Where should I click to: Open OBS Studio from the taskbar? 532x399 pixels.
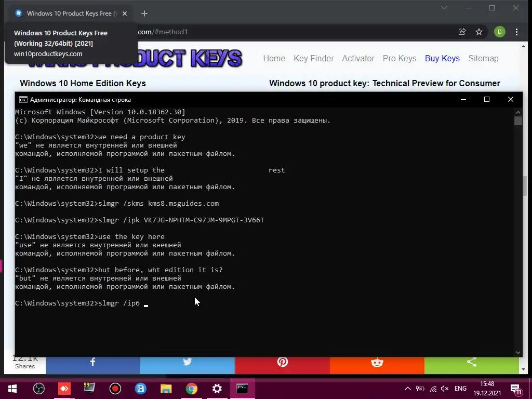tap(38, 389)
